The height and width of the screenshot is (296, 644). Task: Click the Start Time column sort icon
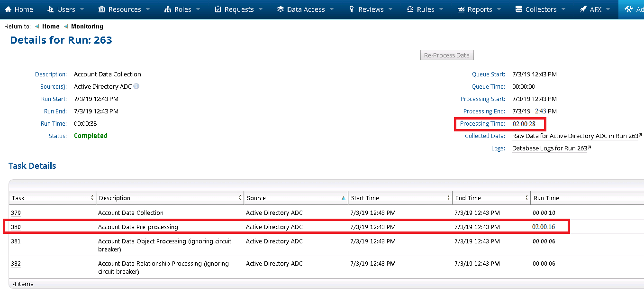click(448, 198)
